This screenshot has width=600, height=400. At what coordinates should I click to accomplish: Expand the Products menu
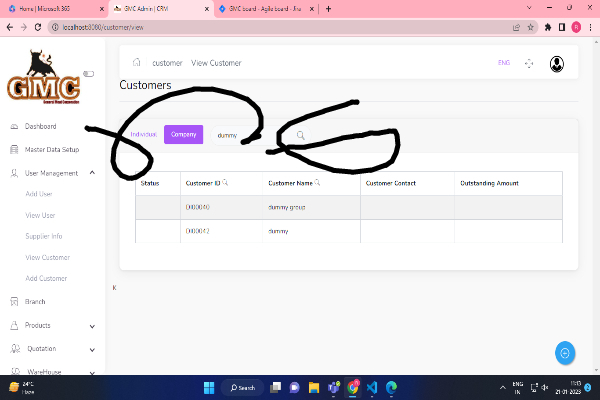92,325
